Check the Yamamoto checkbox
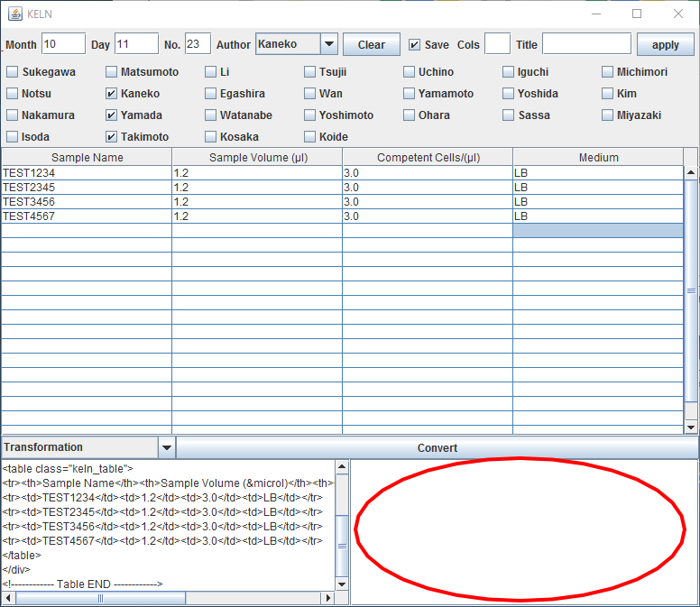 (x=409, y=93)
